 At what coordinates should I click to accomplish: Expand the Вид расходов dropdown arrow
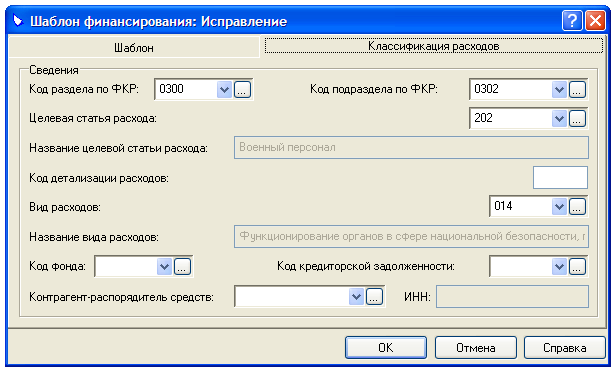(x=560, y=207)
